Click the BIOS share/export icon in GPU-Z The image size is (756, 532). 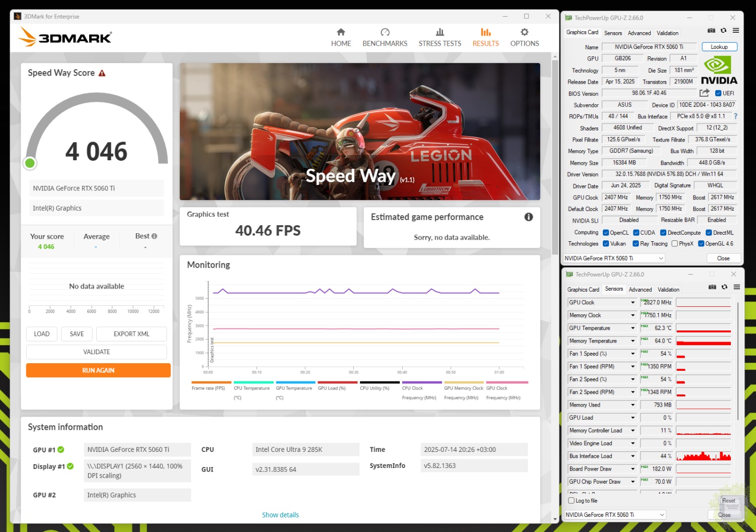pyautogui.click(x=704, y=93)
